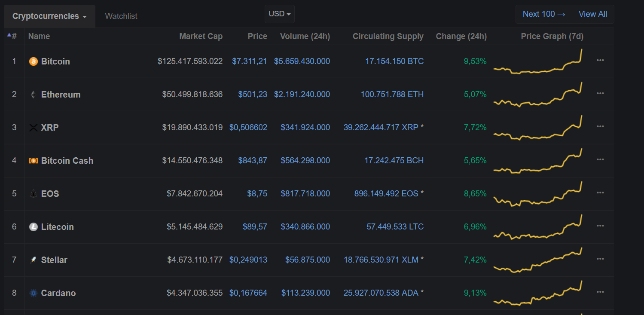Click EOS 24h volume $817.718.000
644x315 pixels.
[x=305, y=194]
